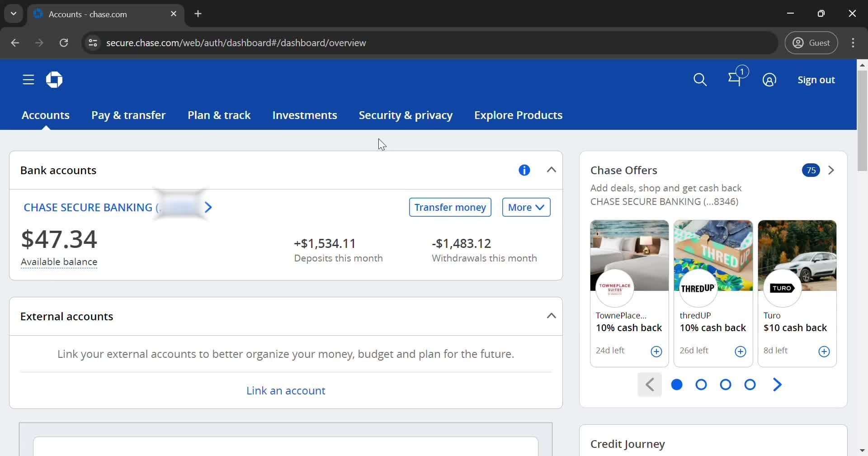Open the Pay & transfer menu
868x456 pixels.
click(128, 115)
